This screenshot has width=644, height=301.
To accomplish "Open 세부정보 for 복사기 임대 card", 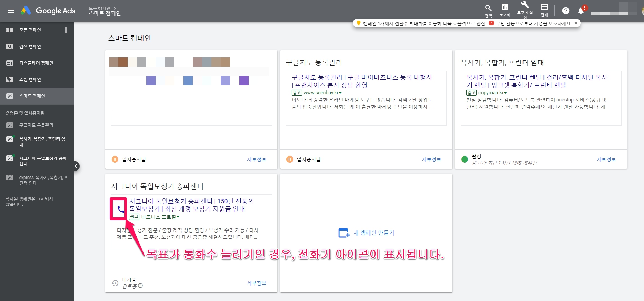I will pos(606,159).
